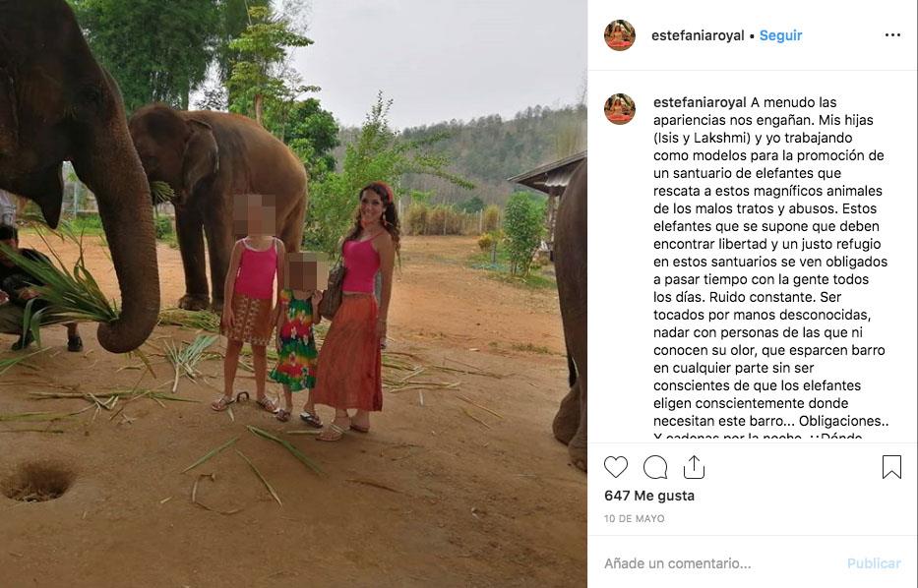Open more options ellipsis menu
The width and height of the screenshot is (918, 588).
(x=892, y=35)
